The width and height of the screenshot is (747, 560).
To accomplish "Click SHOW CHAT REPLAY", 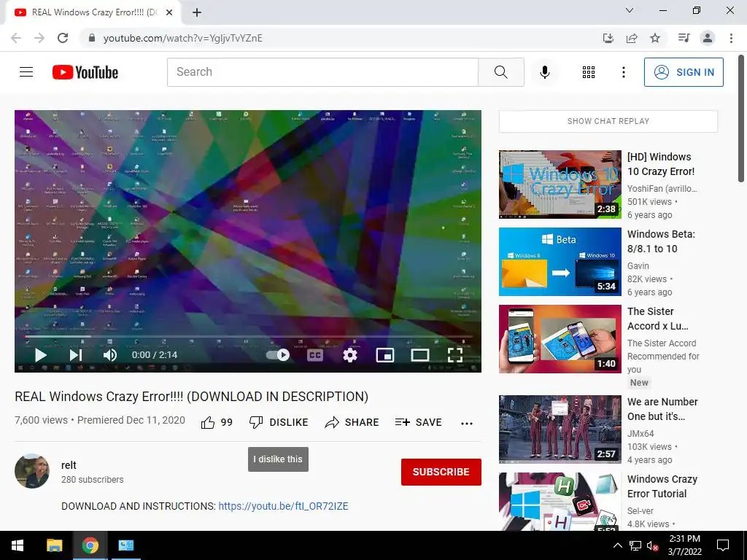I will click(608, 121).
